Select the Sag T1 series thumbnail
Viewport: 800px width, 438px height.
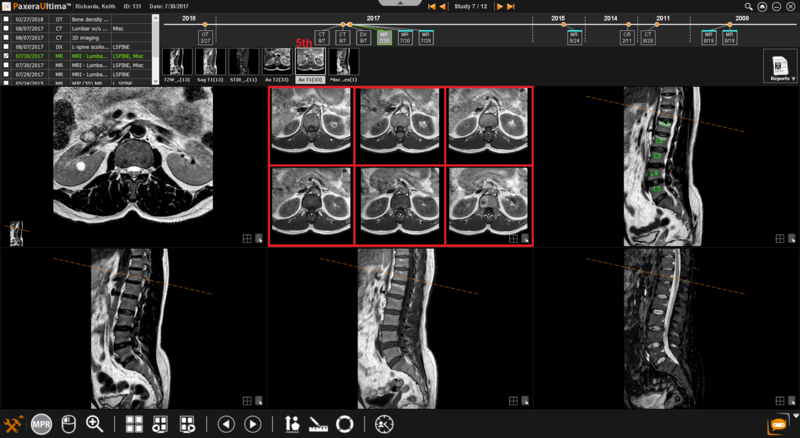coord(211,61)
